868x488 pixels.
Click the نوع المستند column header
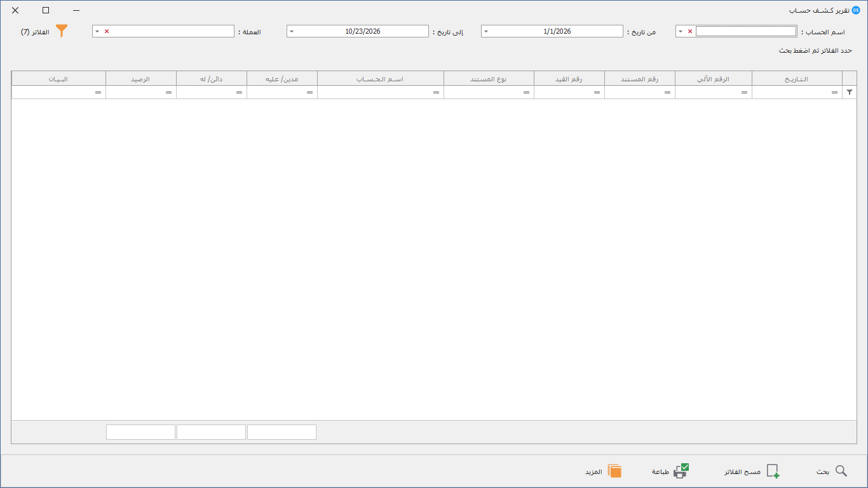point(489,79)
